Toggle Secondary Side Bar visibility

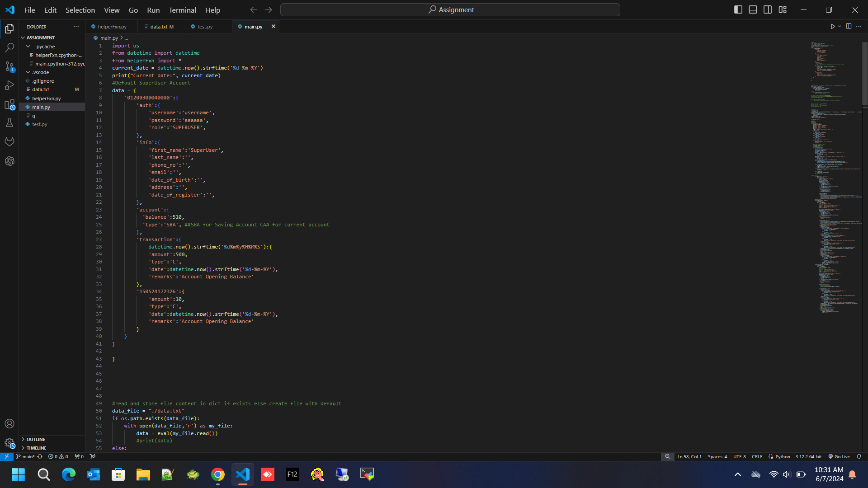coord(768,9)
